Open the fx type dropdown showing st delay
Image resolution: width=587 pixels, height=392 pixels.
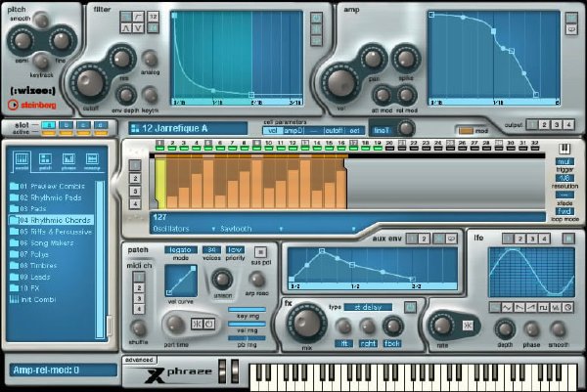pos(368,307)
